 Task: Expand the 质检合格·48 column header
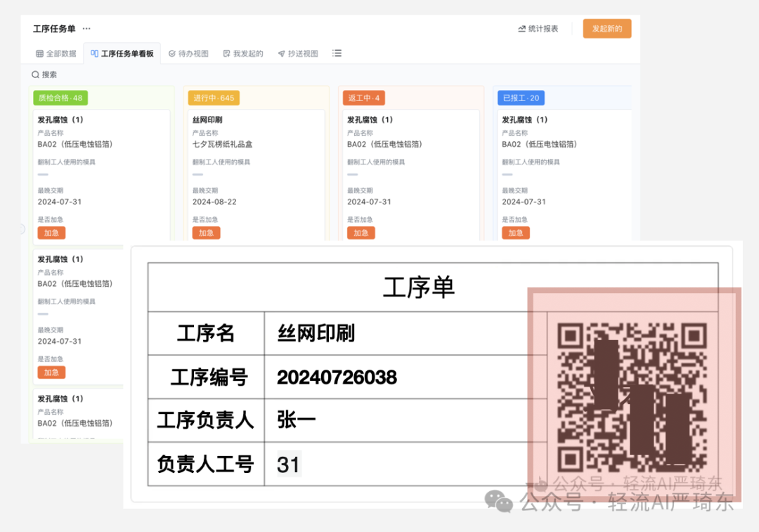point(60,98)
